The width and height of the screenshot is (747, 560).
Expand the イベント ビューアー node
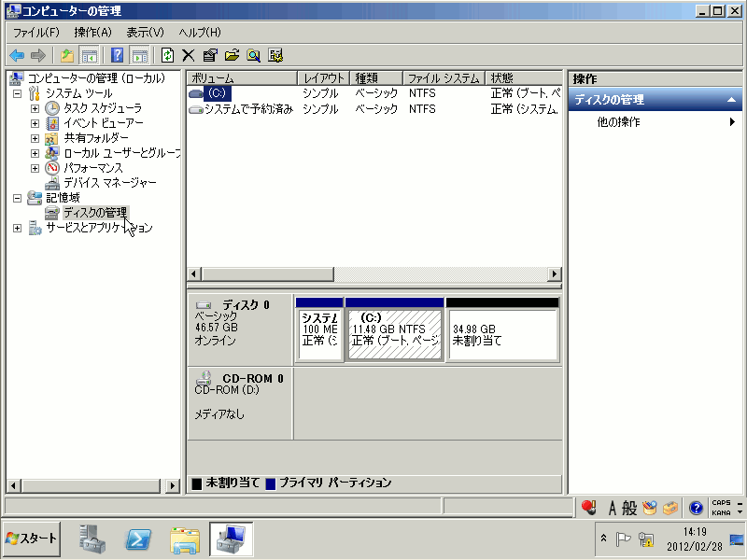click(35, 123)
